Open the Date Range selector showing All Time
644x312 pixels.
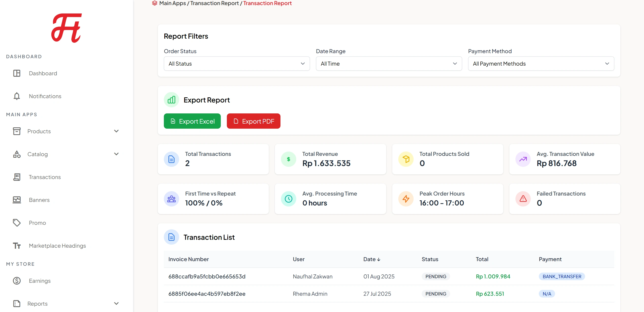click(389, 64)
